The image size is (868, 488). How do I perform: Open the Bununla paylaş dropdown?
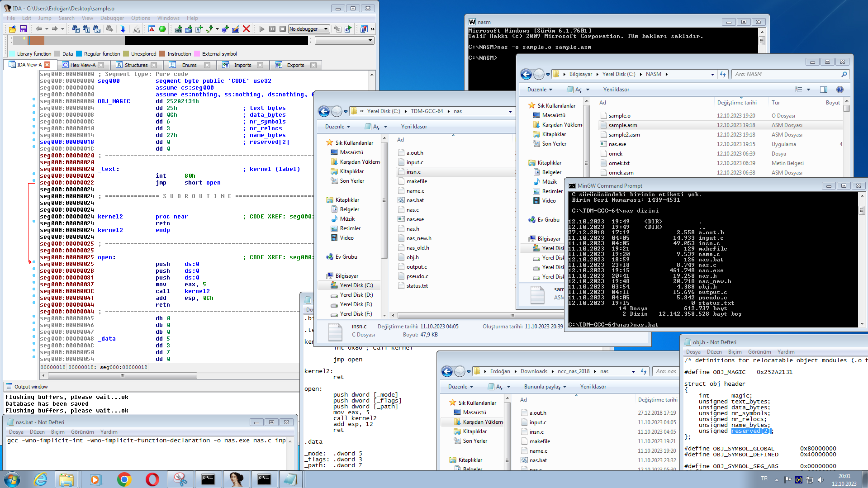coord(545,387)
